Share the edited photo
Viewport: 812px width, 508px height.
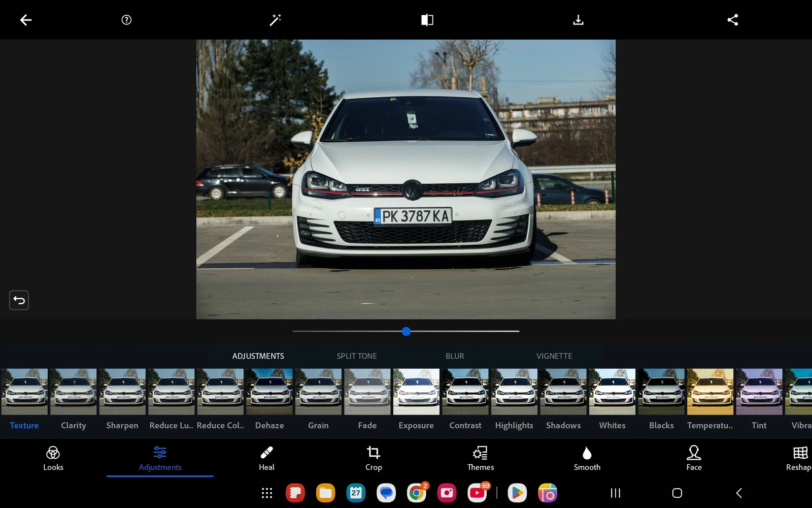click(732, 20)
